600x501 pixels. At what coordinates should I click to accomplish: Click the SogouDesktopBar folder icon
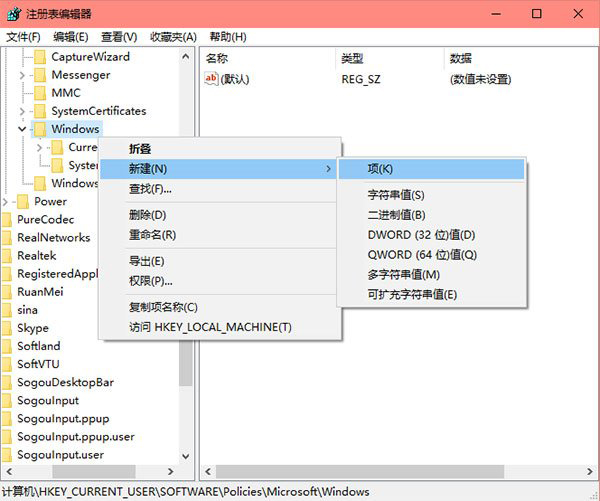pyautogui.click(x=7, y=382)
